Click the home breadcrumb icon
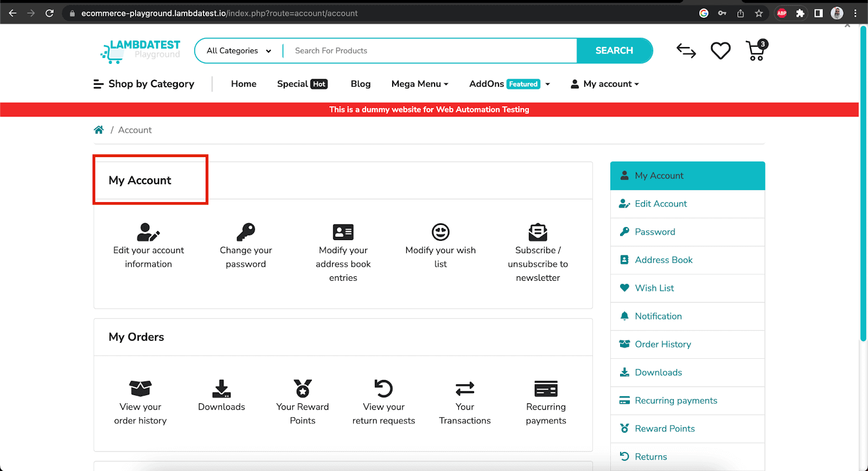This screenshot has width=868, height=471. click(99, 130)
